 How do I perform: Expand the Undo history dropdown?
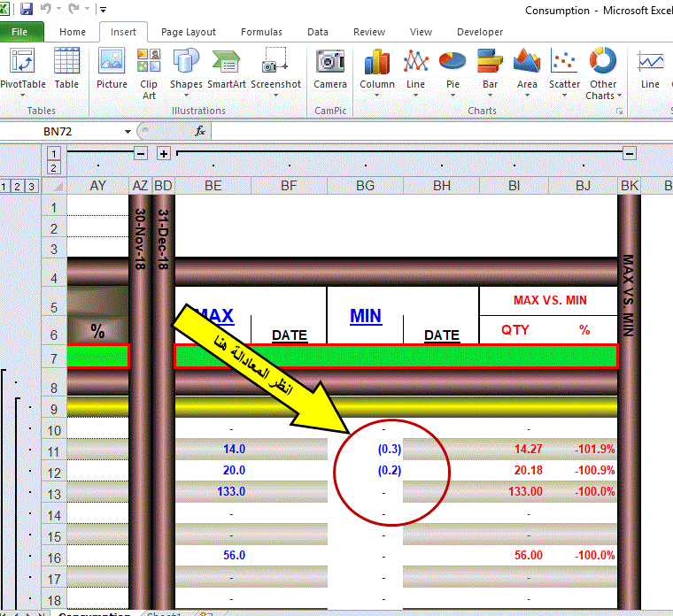(x=58, y=9)
